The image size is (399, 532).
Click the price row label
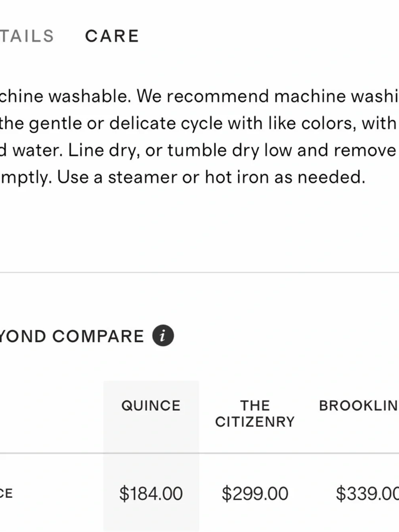pyautogui.click(x=6, y=494)
